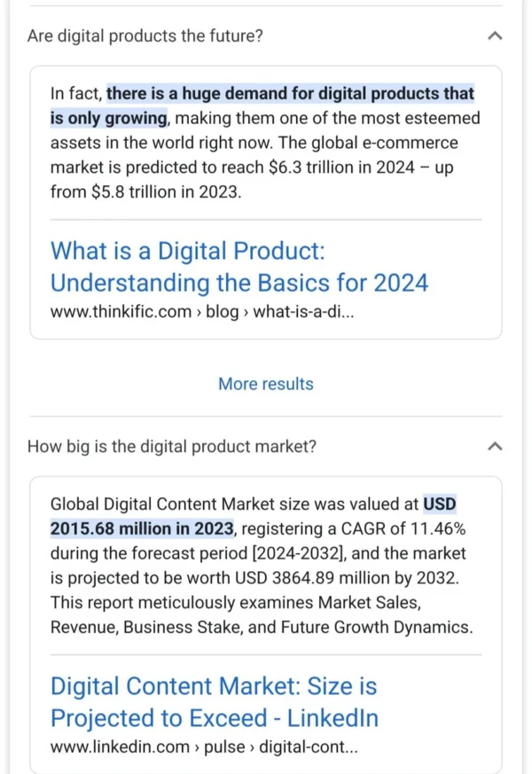Open "Digital Content Market: Size is" link title
The image size is (532, 774).
[213, 686]
